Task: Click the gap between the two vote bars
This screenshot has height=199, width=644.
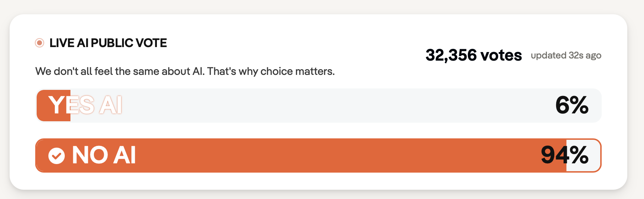Action: tap(320, 131)
